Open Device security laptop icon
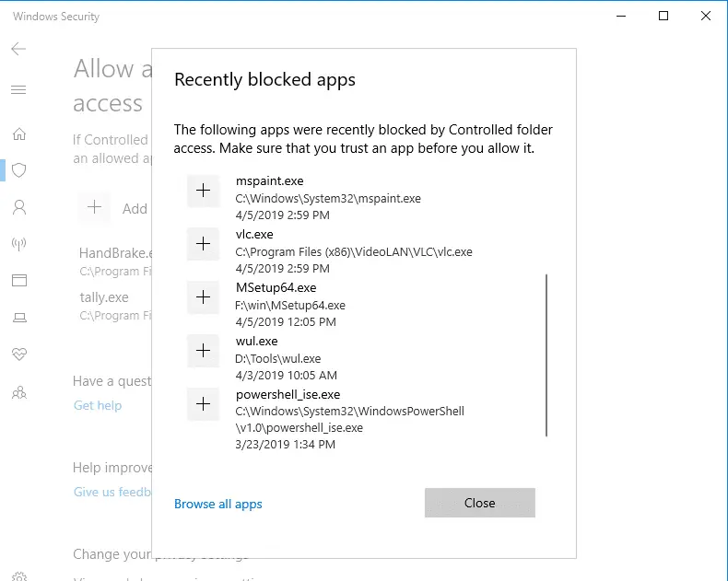Viewport: 728px width, 581px height. [x=19, y=318]
